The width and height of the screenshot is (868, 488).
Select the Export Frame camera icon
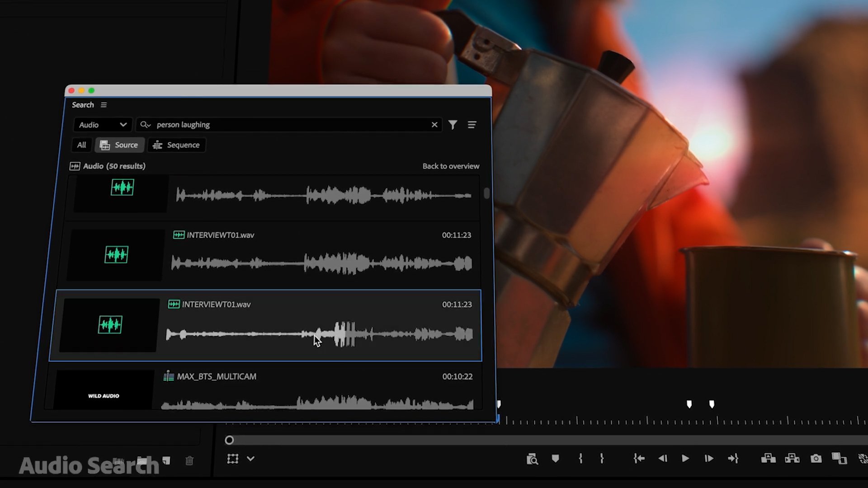[816, 458]
